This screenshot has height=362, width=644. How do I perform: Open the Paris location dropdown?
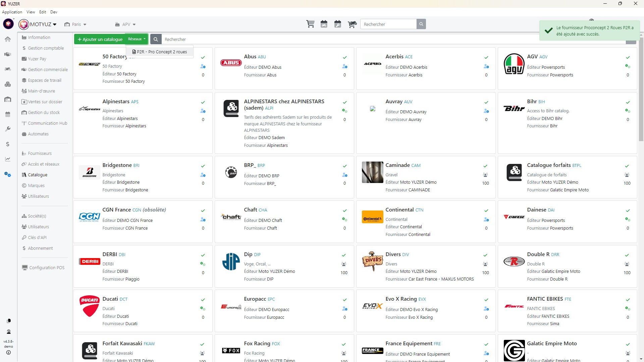pyautogui.click(x=76, y=24)
